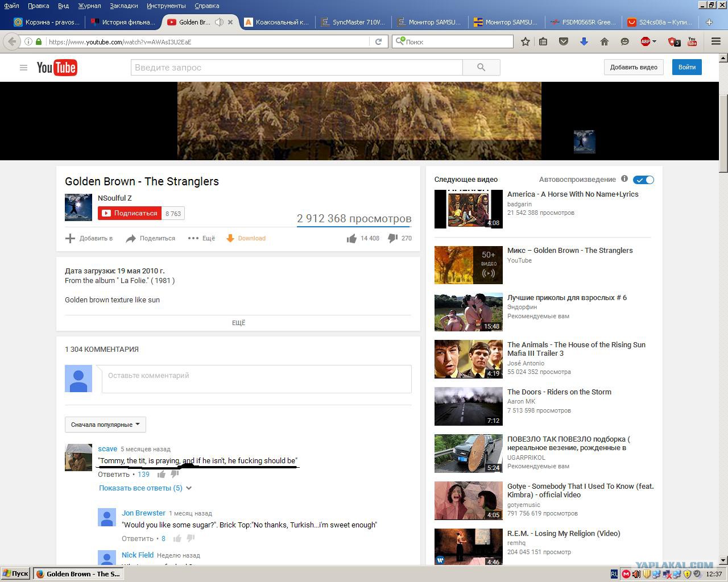
Task: Click the Подписаться subscribe button
Action: [130, 213]
